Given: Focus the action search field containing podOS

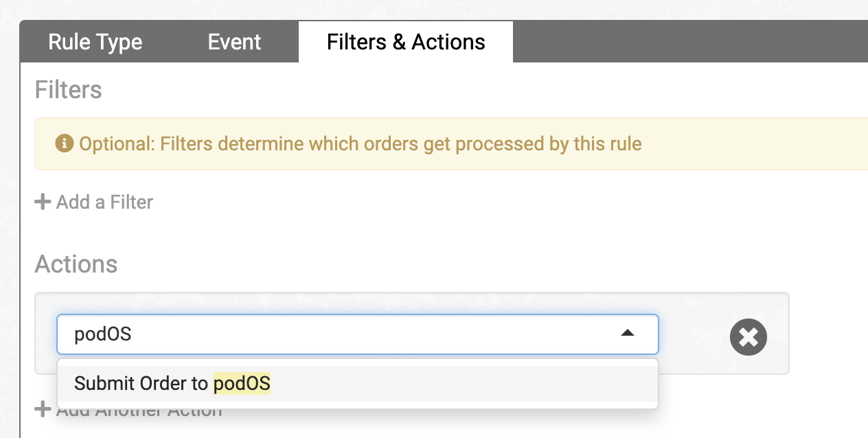Looking at the screenshot, I should point(330,334).
